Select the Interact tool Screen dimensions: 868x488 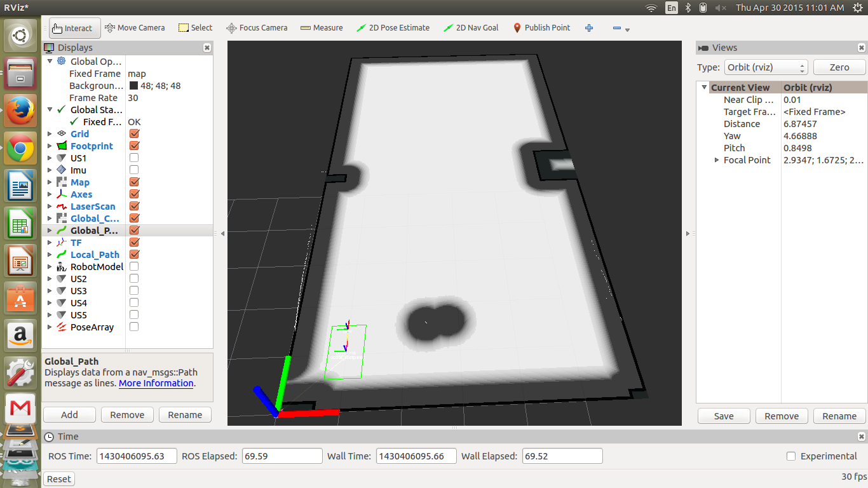[74, 28]
